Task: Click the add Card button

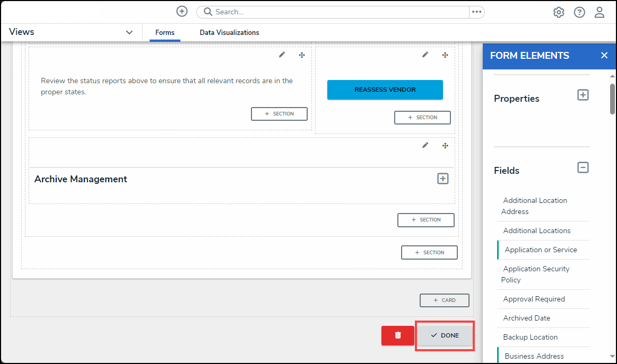Action: point(445,300)
